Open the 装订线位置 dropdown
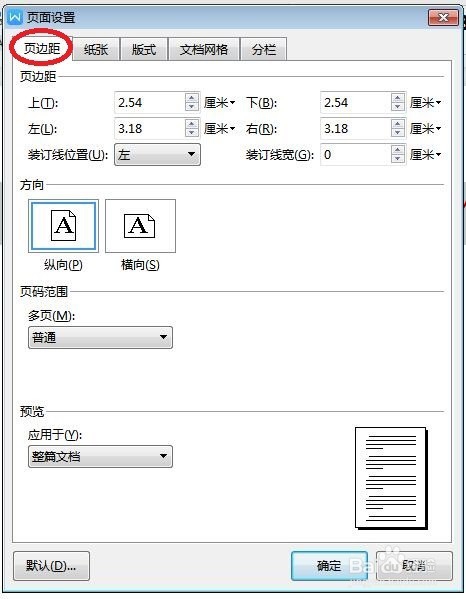This screenshot has width=466, height=599. coord(157,155)
